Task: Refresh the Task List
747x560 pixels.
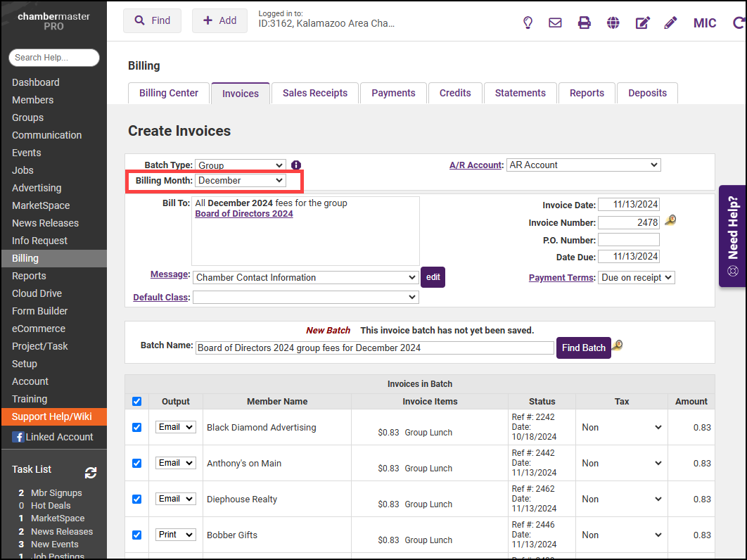Action: [91, 473]
